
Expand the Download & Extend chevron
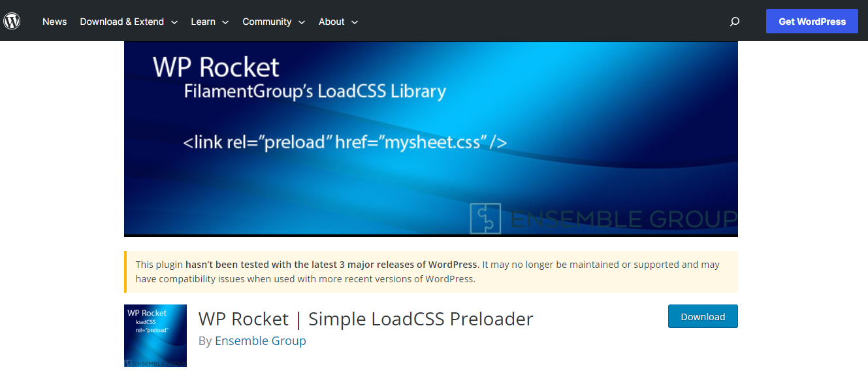click(174, 22)
